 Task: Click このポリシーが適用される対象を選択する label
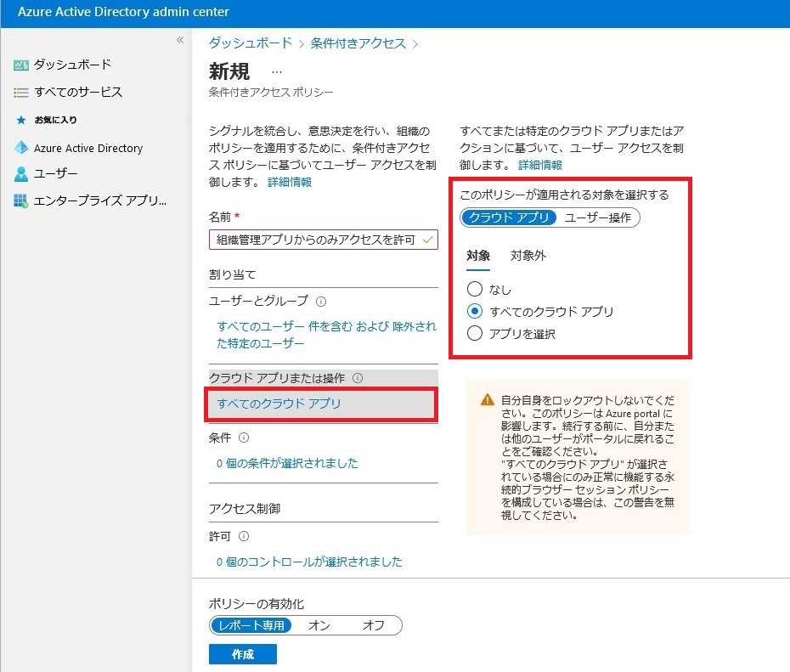pos(564,195)
